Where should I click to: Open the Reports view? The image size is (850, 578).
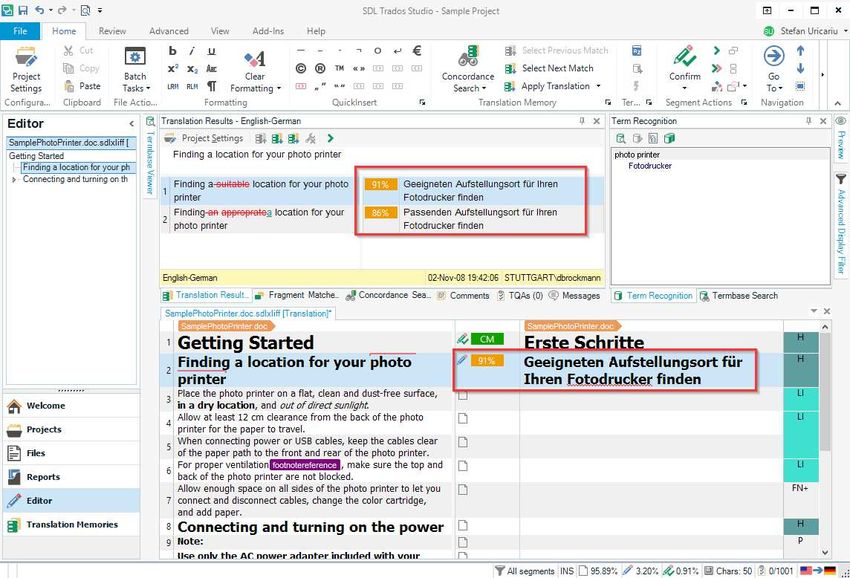(x=71, y=477)
